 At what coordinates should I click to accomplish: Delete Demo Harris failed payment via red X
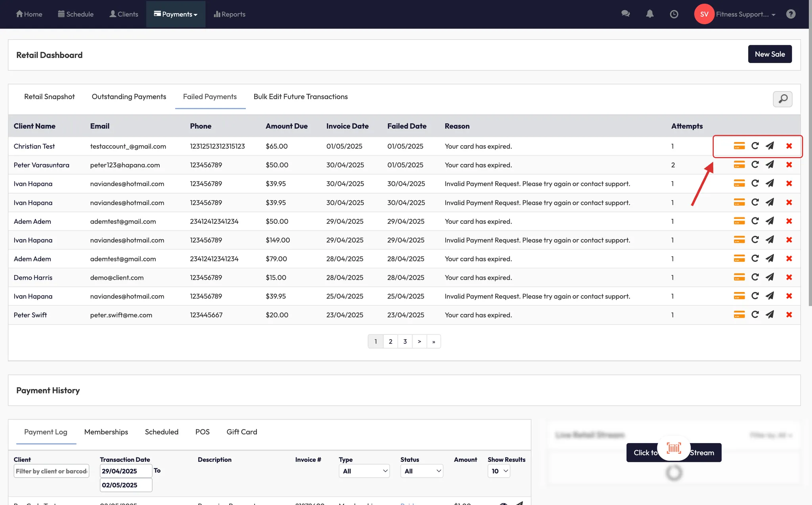tap(789, 277)
